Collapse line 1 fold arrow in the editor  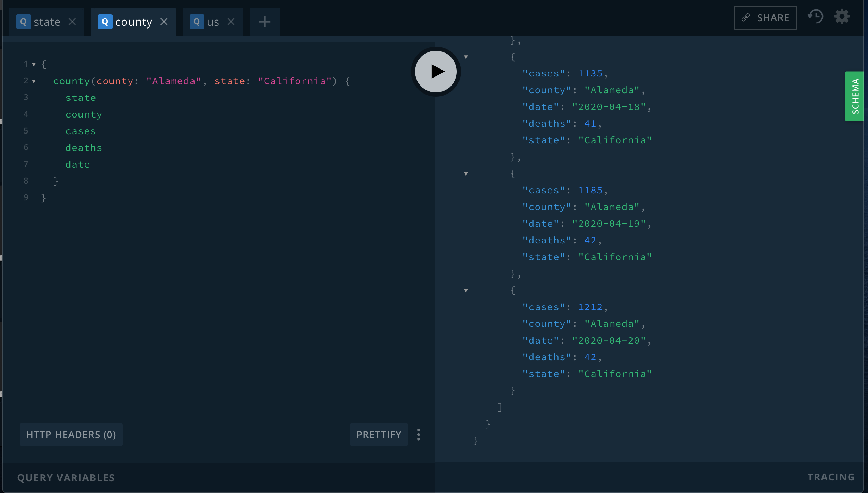34,64
